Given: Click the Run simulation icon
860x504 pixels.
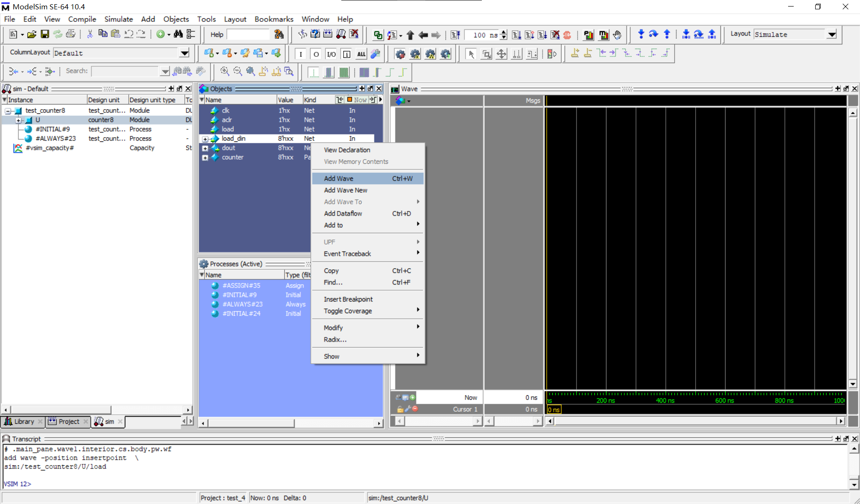Looking at the screenshot, I should point(516,35).
